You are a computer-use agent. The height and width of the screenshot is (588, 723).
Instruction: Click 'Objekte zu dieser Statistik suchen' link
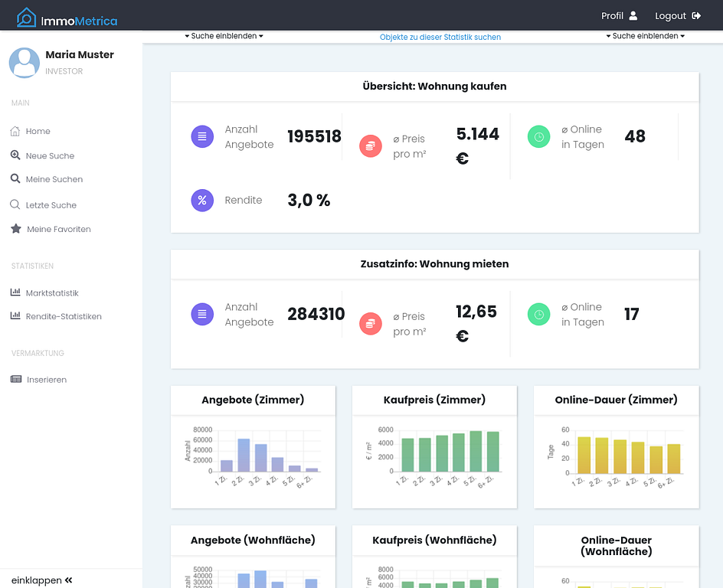pos(440,37)
